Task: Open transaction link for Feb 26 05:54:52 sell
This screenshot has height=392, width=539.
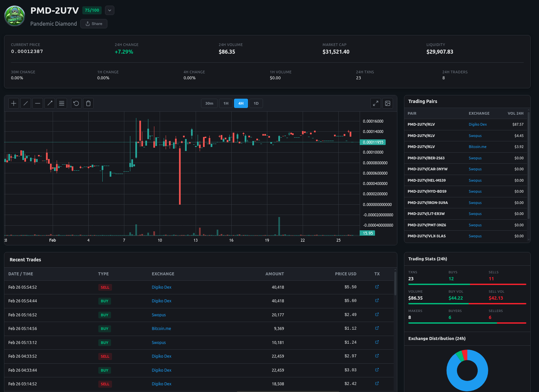Action: click(377, 287)
